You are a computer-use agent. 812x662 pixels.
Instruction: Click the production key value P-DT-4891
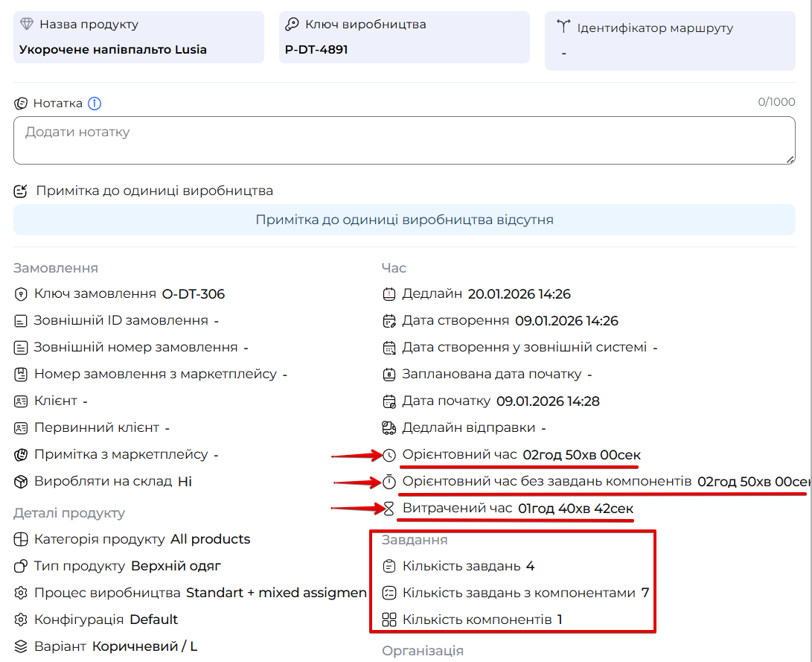pos(316,50)
